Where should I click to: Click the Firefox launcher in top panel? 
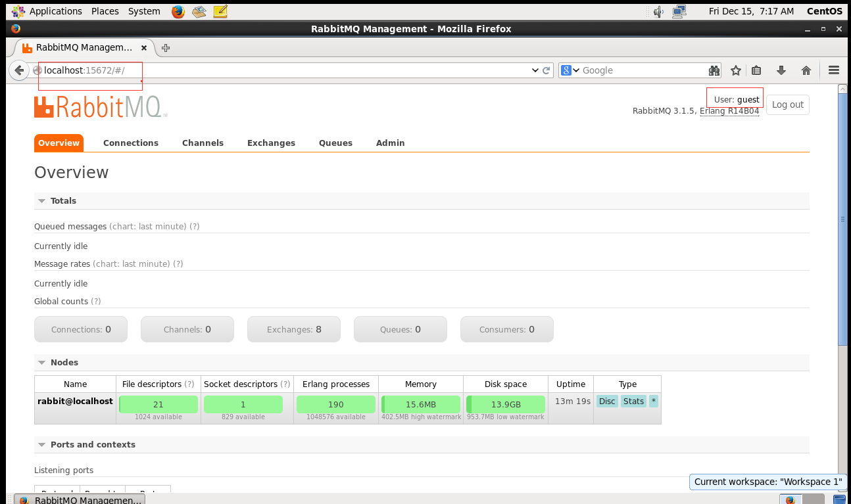pyautogui.click(x=178, y=11)
